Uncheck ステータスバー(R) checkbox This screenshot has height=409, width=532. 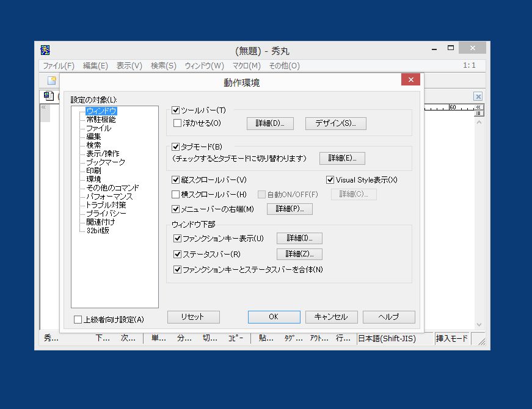click(177, 254)
